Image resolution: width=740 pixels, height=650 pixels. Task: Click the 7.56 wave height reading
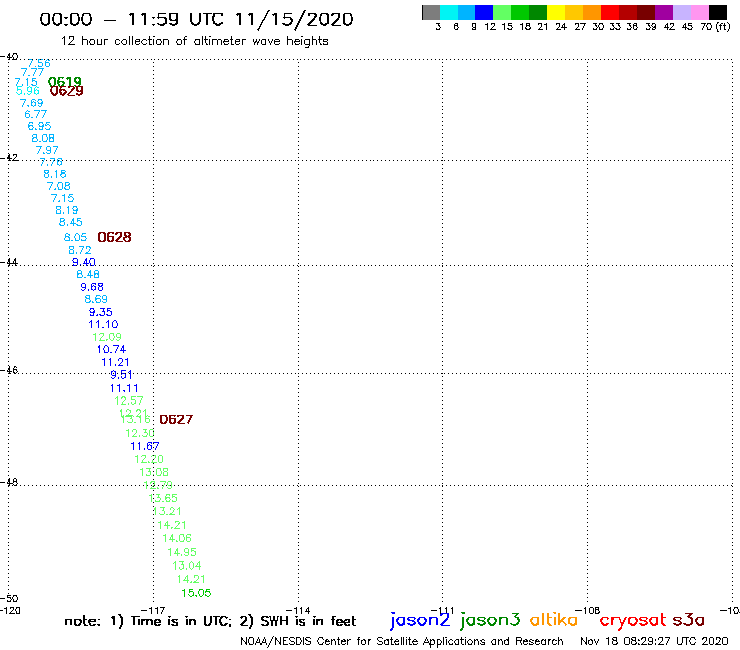[x=39, y=63]
